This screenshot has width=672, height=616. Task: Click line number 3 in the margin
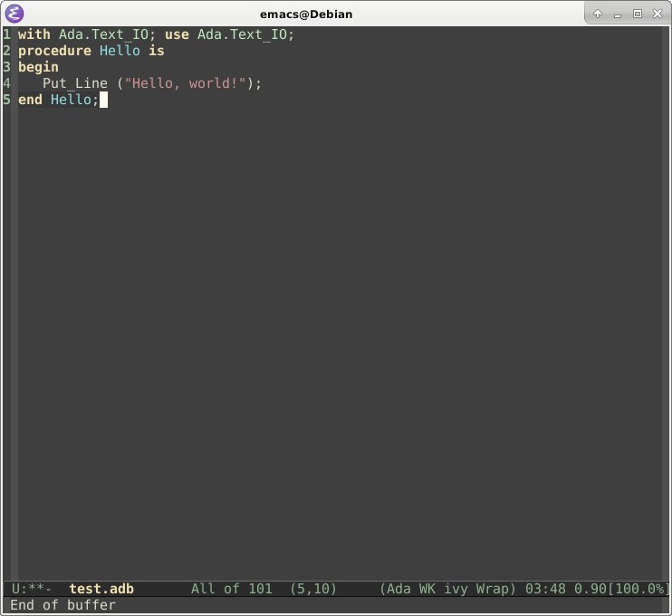point(6,67)
